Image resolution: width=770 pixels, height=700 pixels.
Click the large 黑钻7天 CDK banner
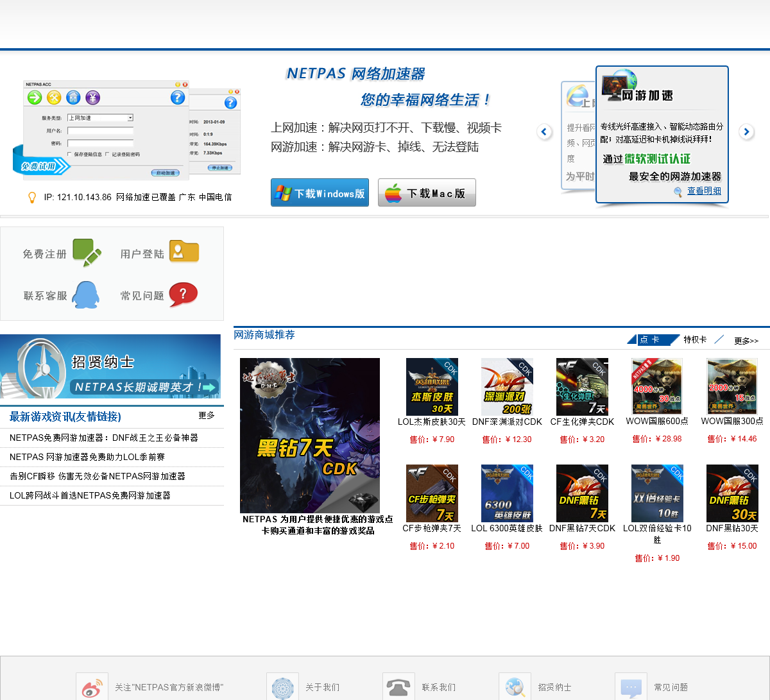(310, 436)
